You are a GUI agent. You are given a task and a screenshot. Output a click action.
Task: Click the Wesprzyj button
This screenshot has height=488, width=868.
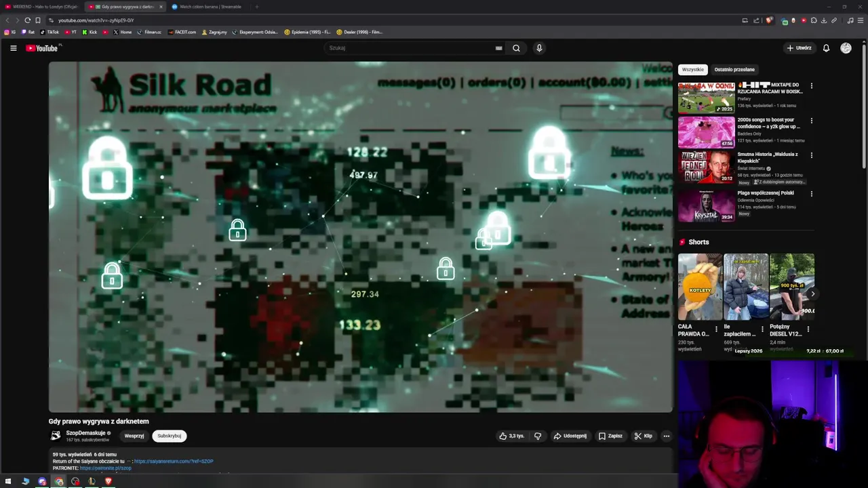coord(134,436)
